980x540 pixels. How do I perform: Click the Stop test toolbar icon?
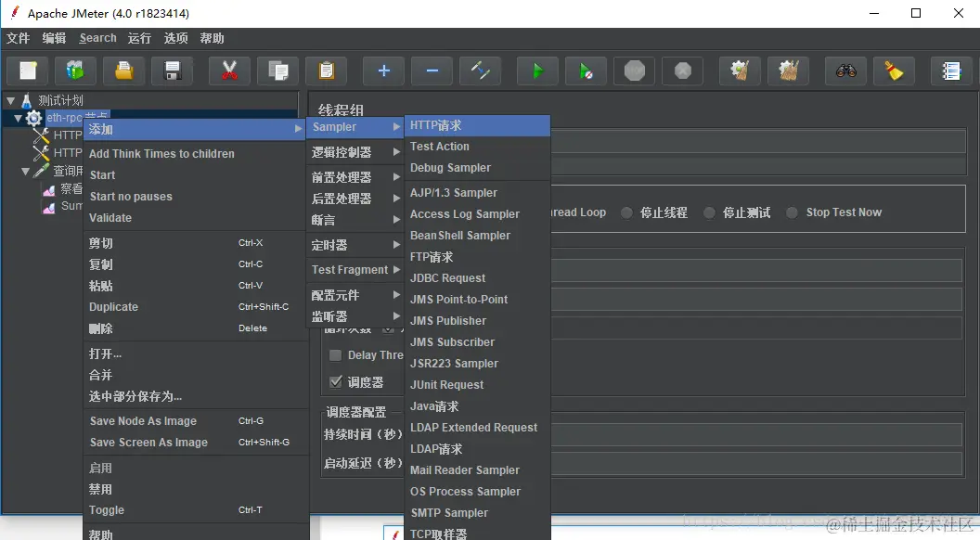635,71
